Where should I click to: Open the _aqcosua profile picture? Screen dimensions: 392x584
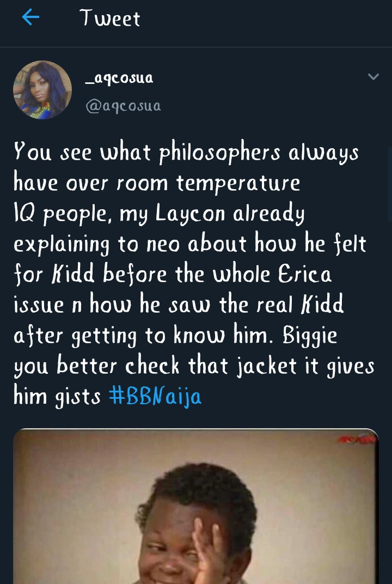[42, 90]
